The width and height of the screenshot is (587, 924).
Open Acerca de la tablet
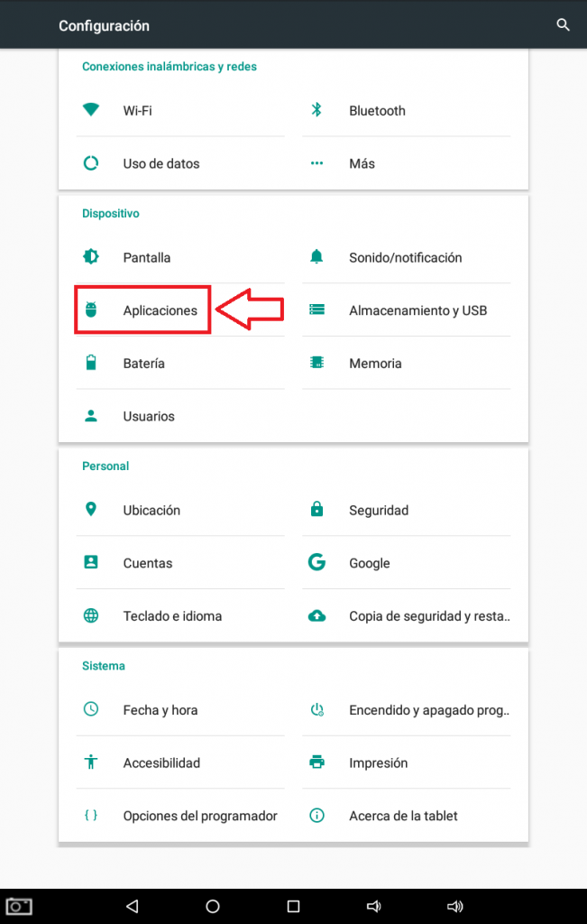(x=403, y=816)
